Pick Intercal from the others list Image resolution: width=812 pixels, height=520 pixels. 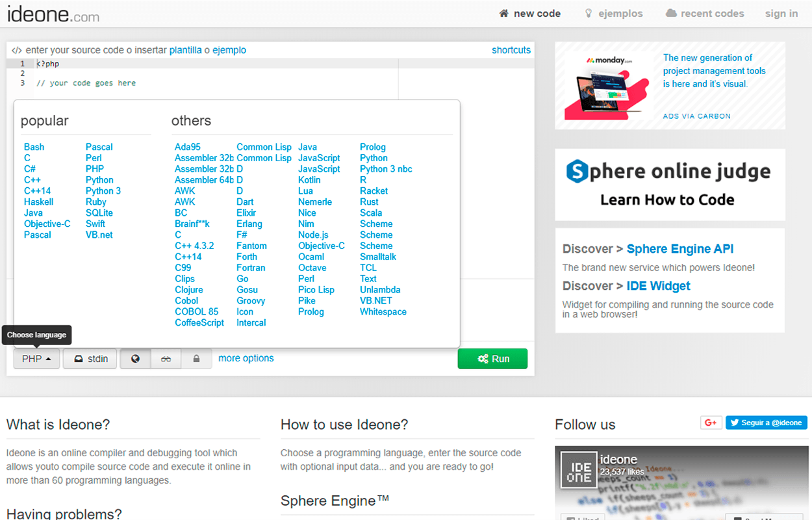pos(251,322)
